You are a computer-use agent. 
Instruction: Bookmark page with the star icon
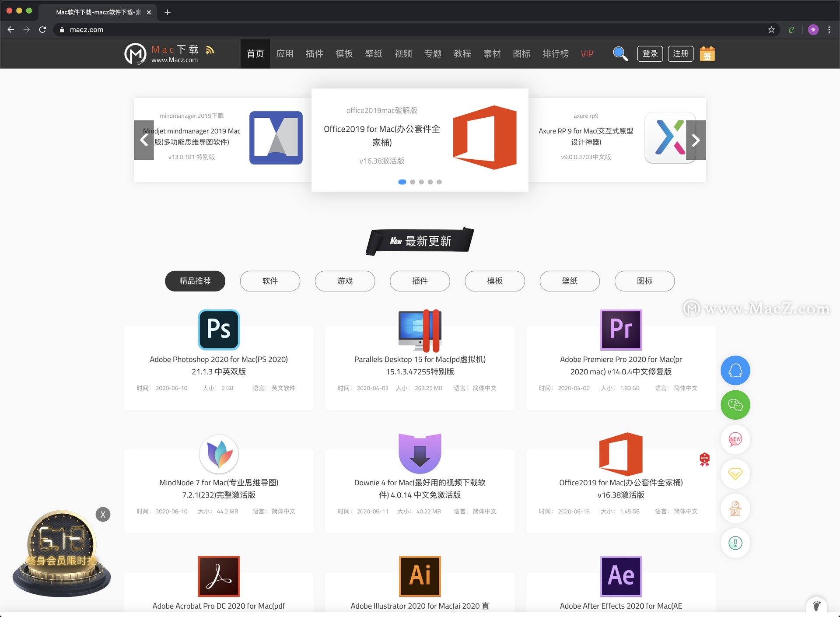pyautogui.click(x=771, y=30)
